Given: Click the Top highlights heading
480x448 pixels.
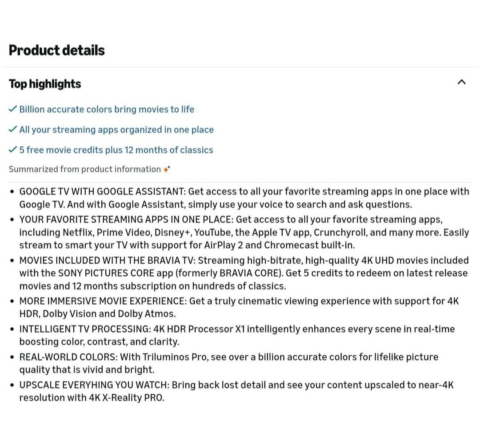Looking at the screenshot, I should pos(45,84).
